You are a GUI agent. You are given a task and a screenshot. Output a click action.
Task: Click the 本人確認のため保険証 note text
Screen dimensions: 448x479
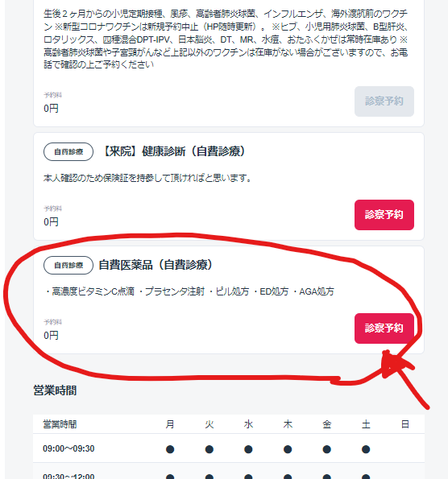click(x=147, y=178)
